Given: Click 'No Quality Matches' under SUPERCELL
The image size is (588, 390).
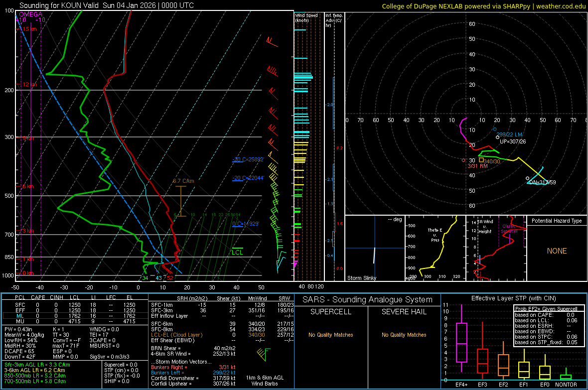Looking at the screenshot, I should click(x=331, y=335).
